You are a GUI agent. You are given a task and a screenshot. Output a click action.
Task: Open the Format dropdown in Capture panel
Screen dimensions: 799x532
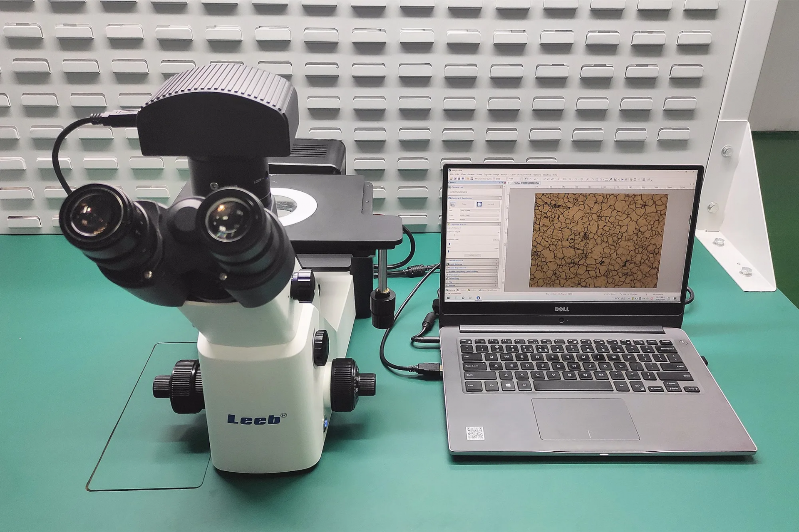pyautogui.click(x=479, y=219)
